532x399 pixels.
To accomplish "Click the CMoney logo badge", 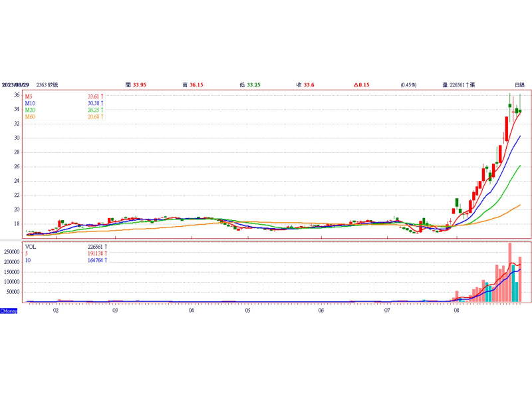I will click(x=9, y=311).
